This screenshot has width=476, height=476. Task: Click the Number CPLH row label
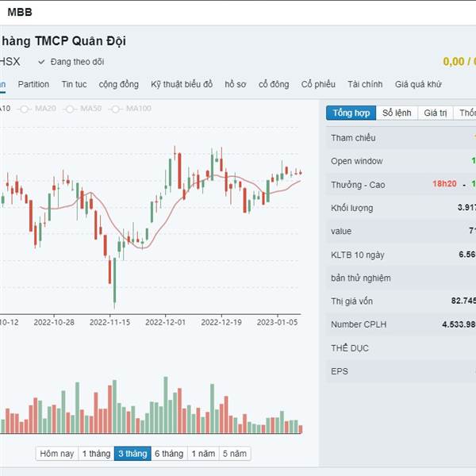tap(359, 324)
